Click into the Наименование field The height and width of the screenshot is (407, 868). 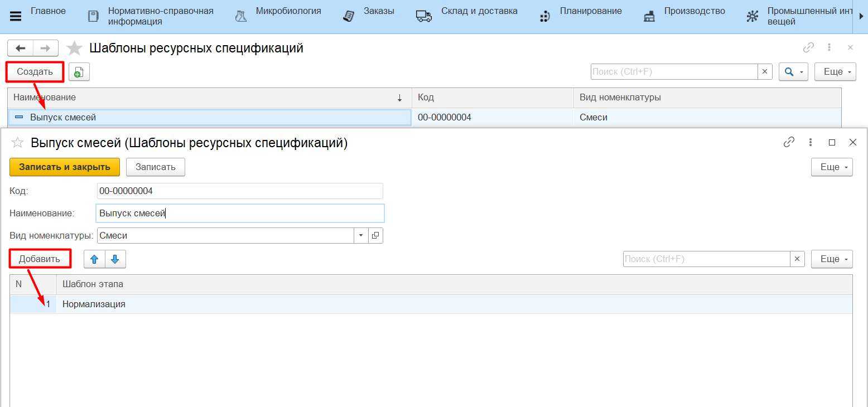[240, 213]
